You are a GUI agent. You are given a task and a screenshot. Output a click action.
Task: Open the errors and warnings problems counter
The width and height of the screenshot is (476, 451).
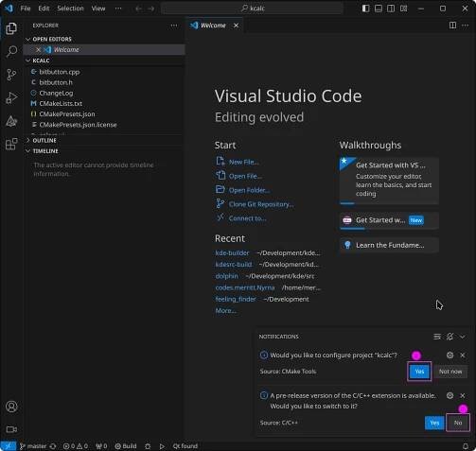click(x=76, y=446)
